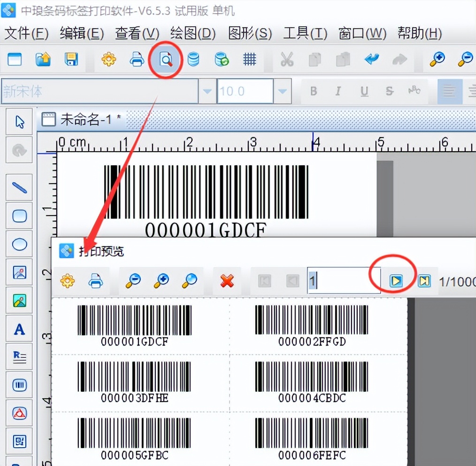Click preview label 000004CBDC
This screenshot has width=476, height=466.
tap(312, 382)
